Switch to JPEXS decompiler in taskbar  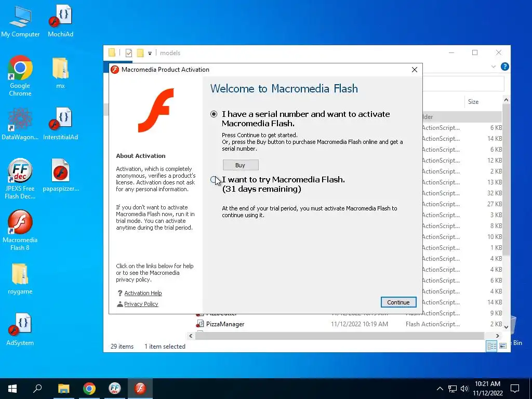[x=115, y=389]
